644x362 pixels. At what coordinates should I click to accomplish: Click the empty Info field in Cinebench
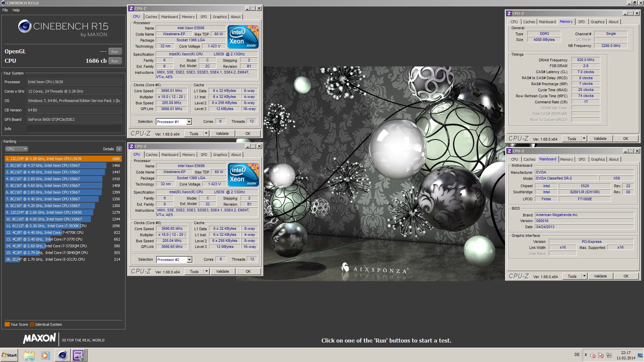(74, 129)
